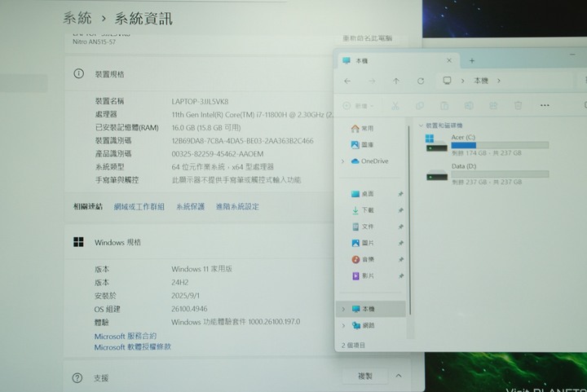Click the pin icon next to 下載
Viewport: 587px width, 392px height.
[x=400, y=210]
